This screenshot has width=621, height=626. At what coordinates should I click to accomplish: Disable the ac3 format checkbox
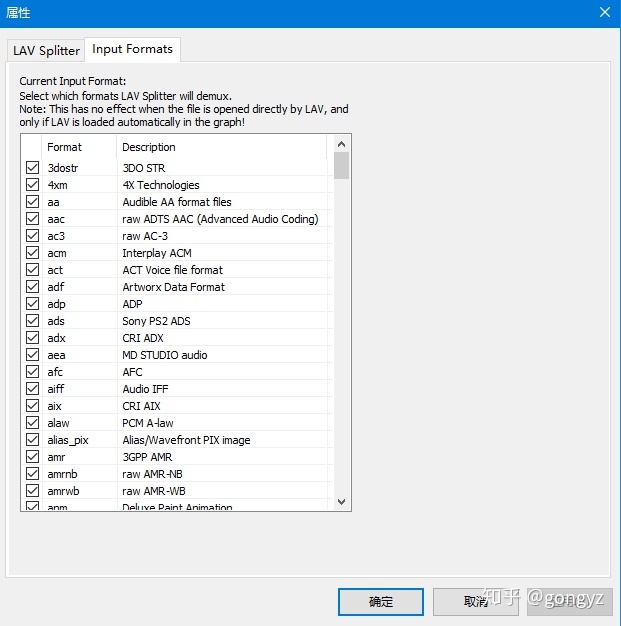tap(33, 236)
